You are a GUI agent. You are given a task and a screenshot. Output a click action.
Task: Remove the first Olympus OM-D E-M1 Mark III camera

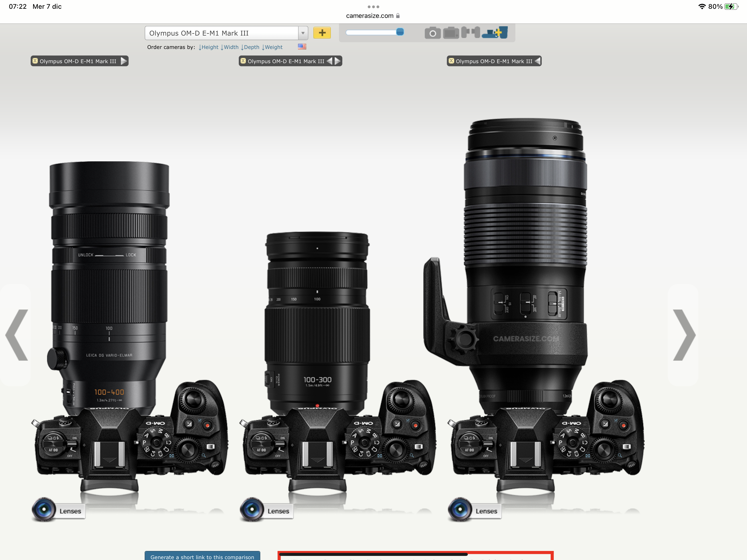coord(35,61)
